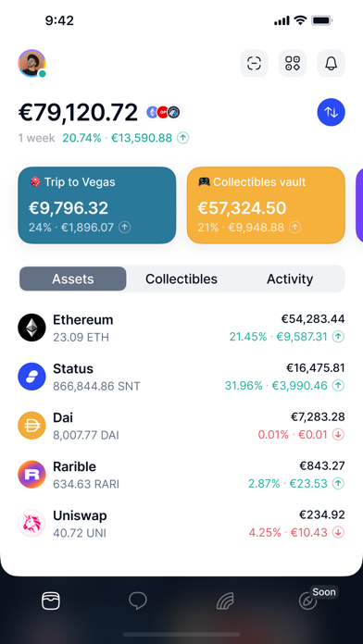This screenshot has width=363, height=644.
Task: Select the Assets tab
Action: (73, 279)
